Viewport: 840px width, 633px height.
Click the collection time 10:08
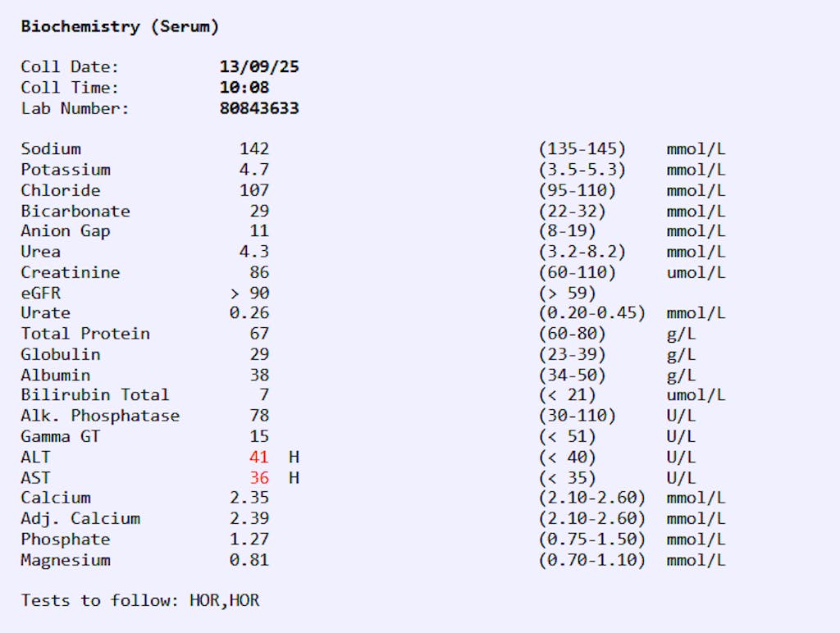(x=244, y=88)
